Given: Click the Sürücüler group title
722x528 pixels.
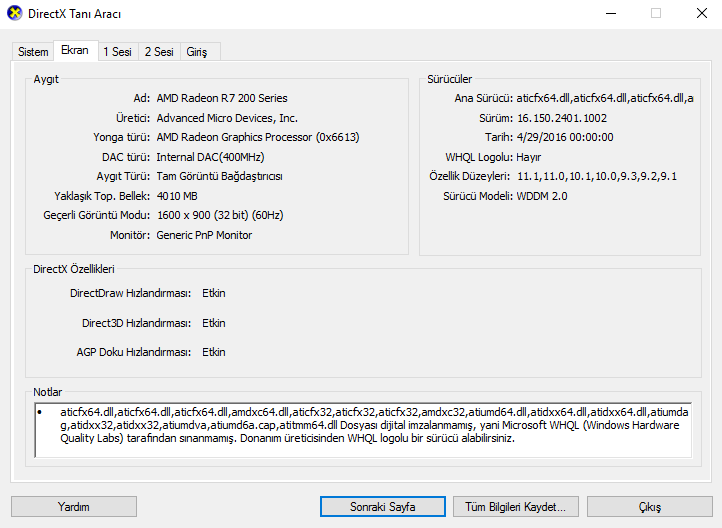Looking at the screenshot, I should click(449, 79).
